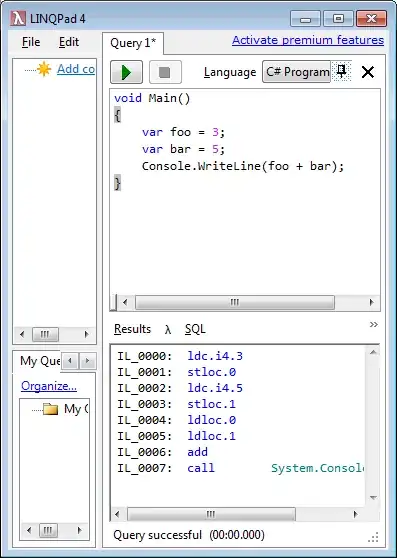Click the pin icon beside language selector
The height and width of the screenshot is (558, 397).
(342, 71)
